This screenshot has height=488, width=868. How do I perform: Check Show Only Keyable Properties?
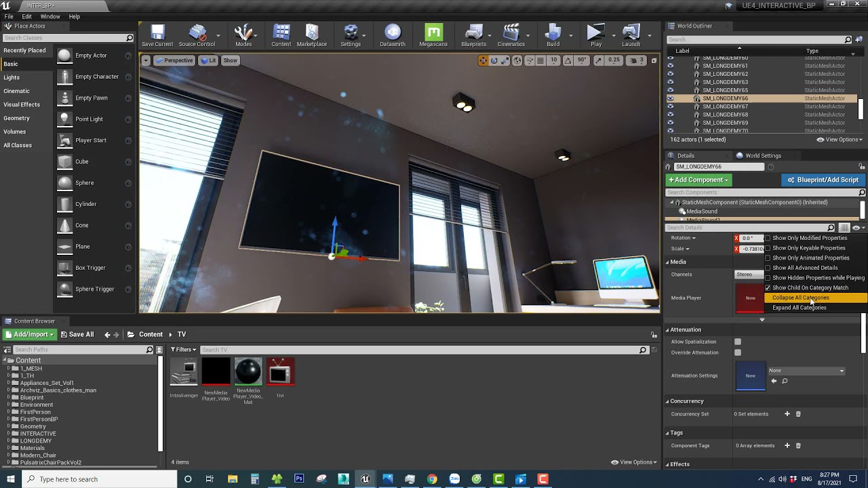click(x=768, y=248)
